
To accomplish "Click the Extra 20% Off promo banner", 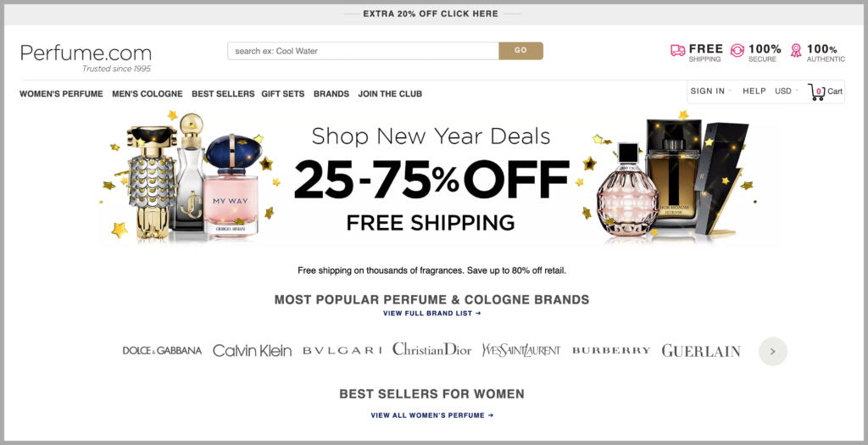I will [431, 14].
